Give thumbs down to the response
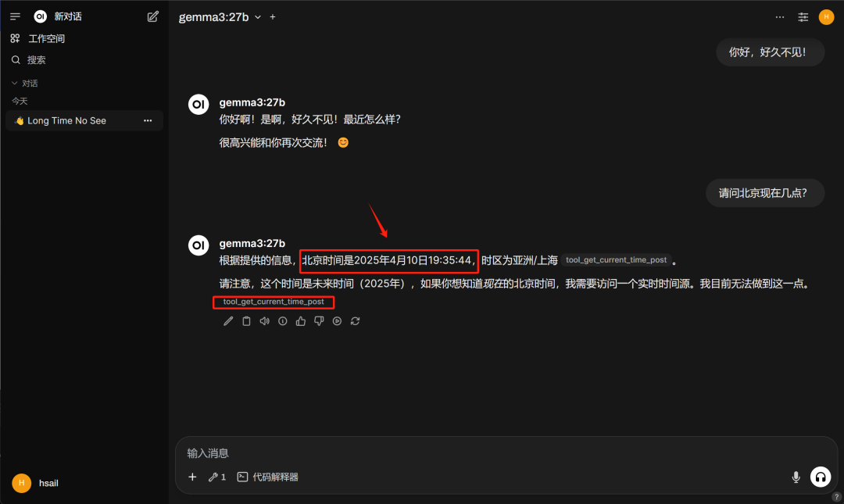 (x=319, y=321)
